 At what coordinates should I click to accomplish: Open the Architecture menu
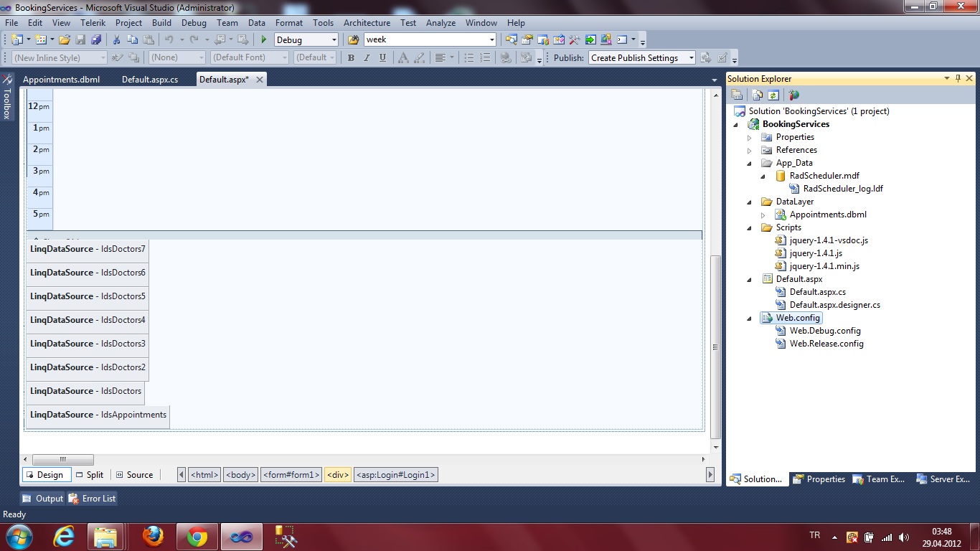[x=367, y=23]
